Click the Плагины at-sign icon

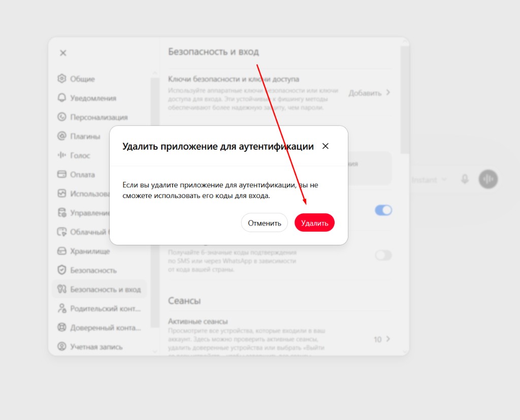tap(61, 136)
